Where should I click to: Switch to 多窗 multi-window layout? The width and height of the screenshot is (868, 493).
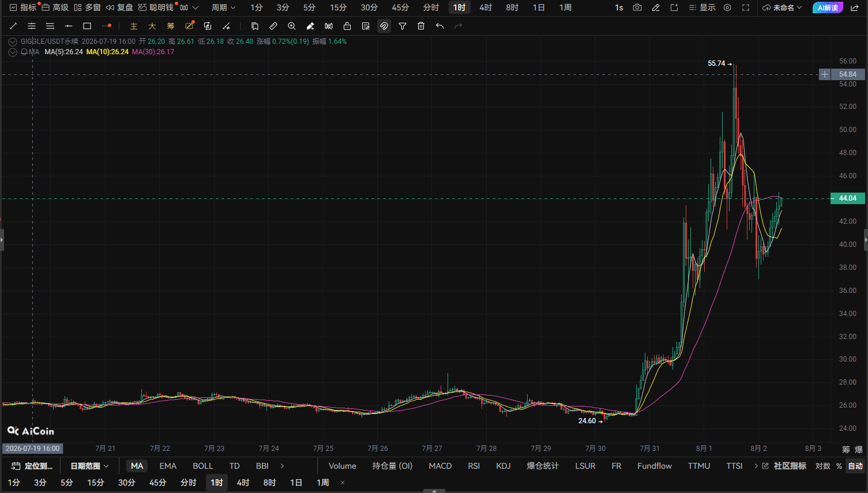[87, 7]
